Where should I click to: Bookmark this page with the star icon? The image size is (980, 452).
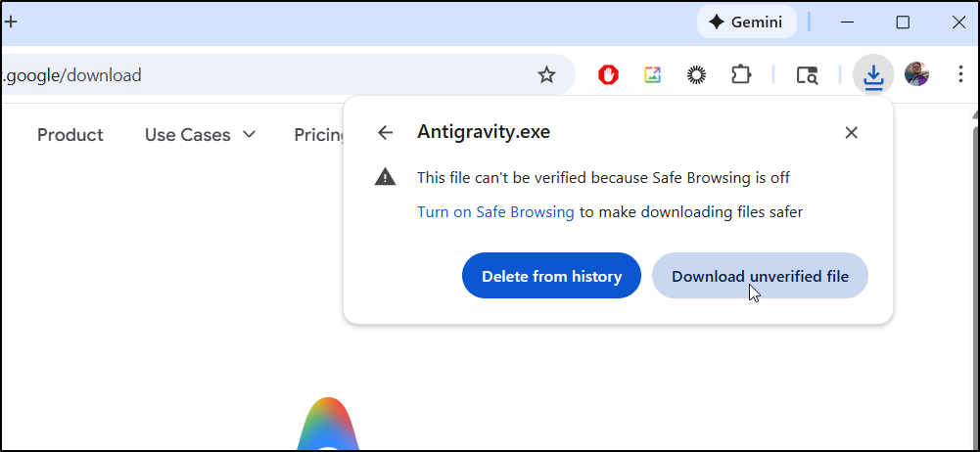click(546, 75)
